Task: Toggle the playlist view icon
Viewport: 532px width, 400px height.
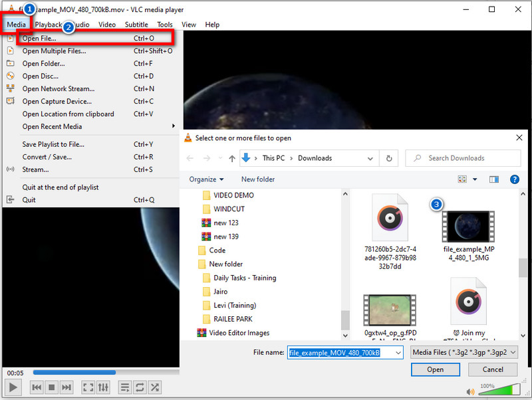Action: coord(125,387)
